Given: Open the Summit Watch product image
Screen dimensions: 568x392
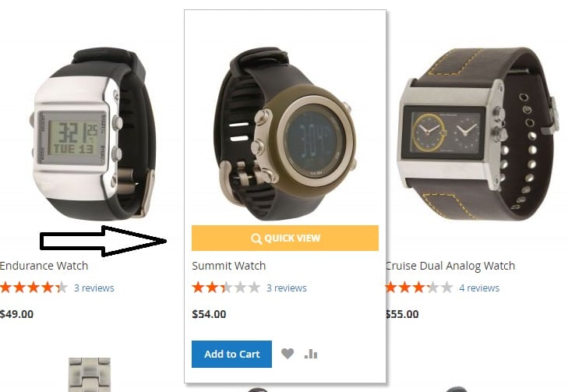Looking at the screenshot, I should pos(285,133).
